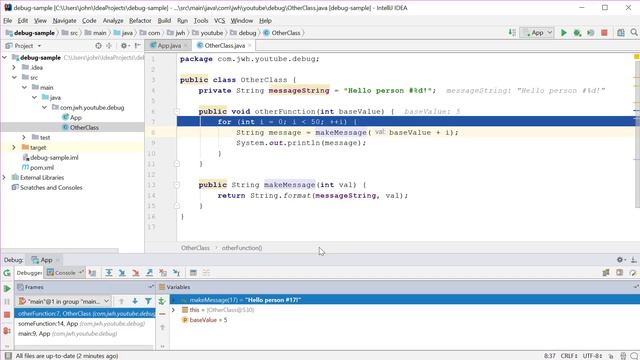Image resolution: width=640 pixels, height=360 pixels.
Task: Hide Debug tool window icon
Action: 634,260
